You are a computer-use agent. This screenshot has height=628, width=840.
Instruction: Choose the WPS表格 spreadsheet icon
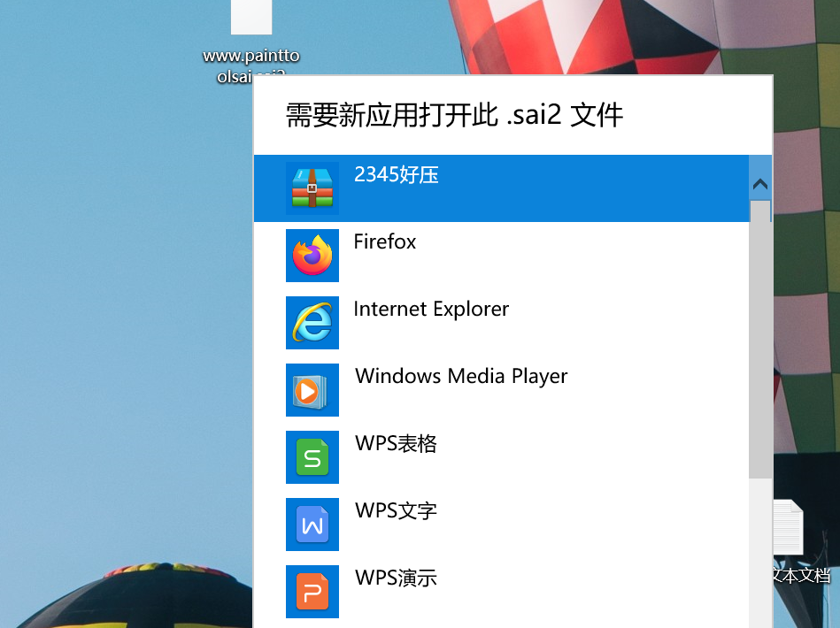(x=312, y=457)
